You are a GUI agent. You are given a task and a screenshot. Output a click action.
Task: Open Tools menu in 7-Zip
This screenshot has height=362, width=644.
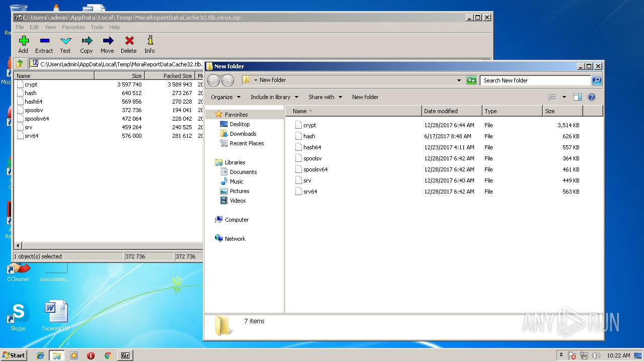[x=97, y=27]
